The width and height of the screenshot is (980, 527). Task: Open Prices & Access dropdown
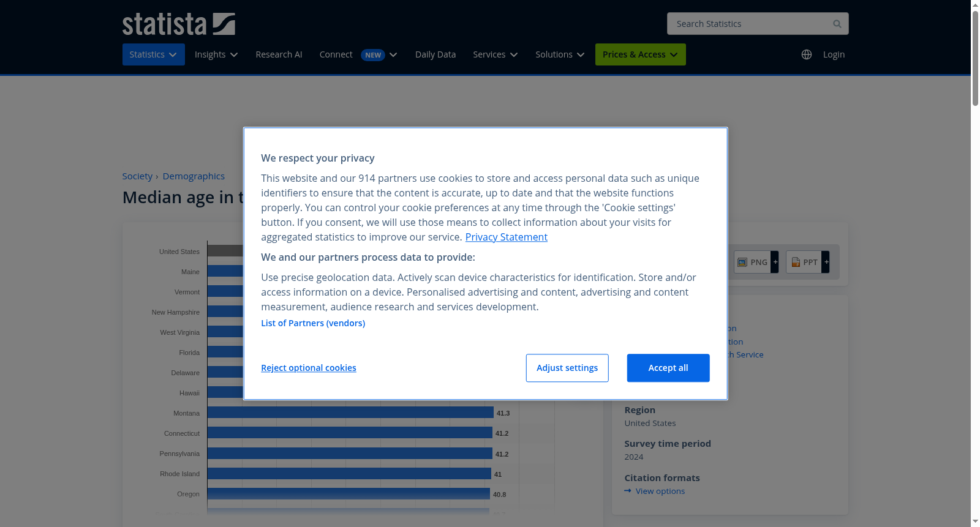point(640,54)
